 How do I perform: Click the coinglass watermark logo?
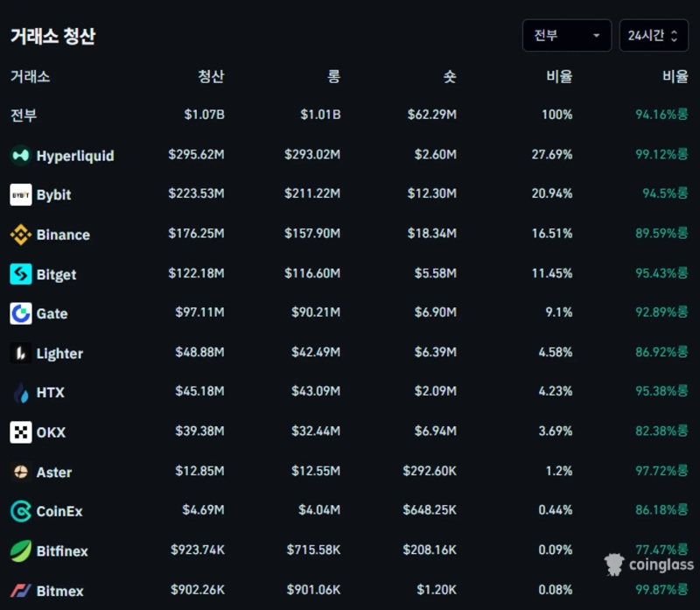[x=648, y=564]
